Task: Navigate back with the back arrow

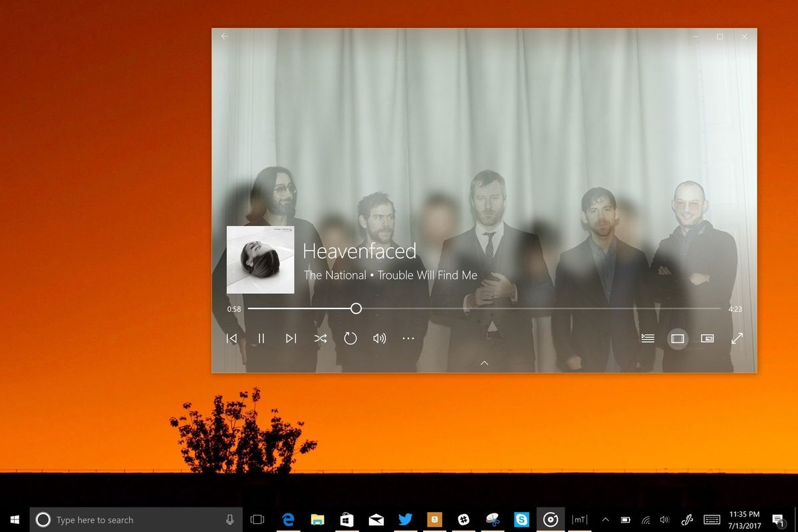Action: click(224, 37)
